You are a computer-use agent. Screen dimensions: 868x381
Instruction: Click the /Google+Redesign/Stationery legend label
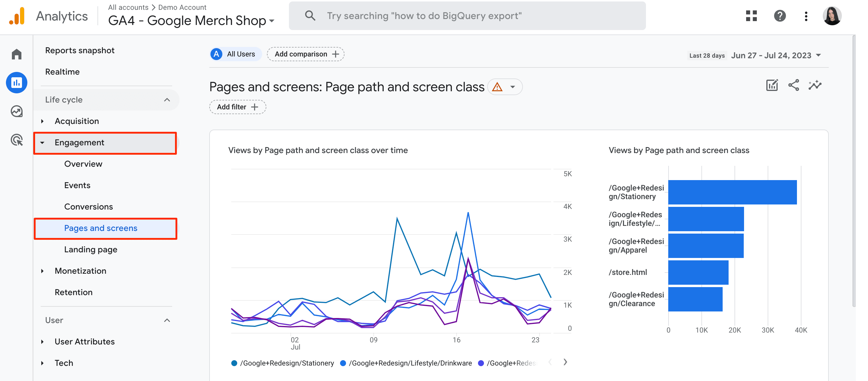[287, 363]
